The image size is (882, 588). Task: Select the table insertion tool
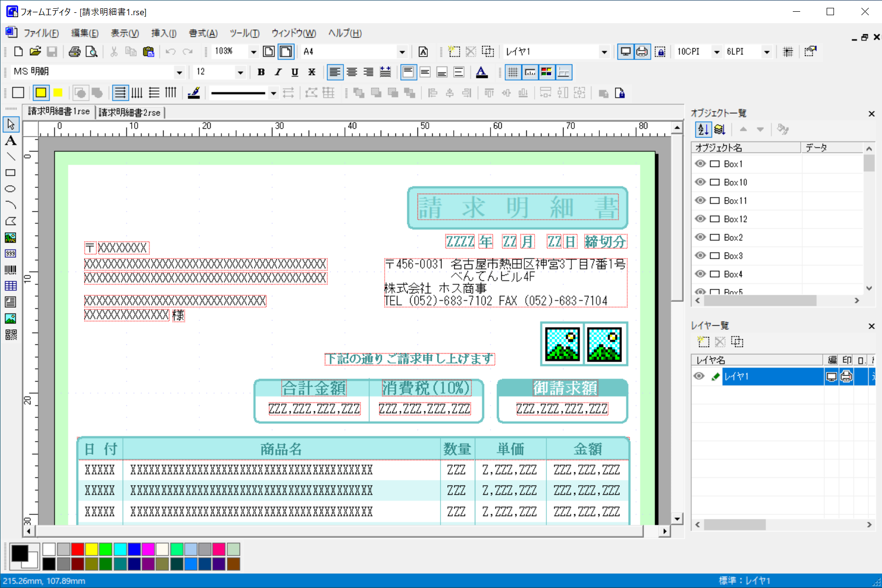[x=10, y=286]
